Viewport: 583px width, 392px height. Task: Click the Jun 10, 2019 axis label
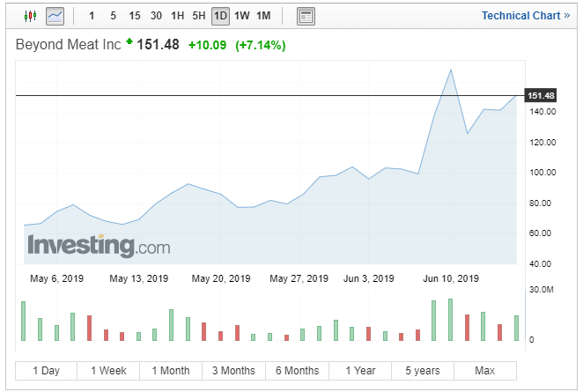pos(451,278)
